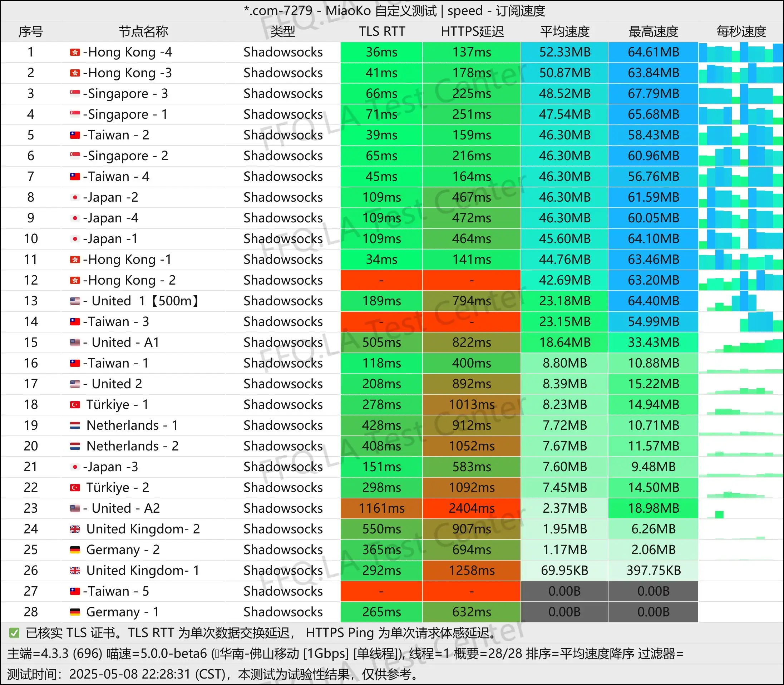Click the Taiwan flag beside Taiwan - 3
The height and width of the screenshot is (685, 784).
pos(75,321)
